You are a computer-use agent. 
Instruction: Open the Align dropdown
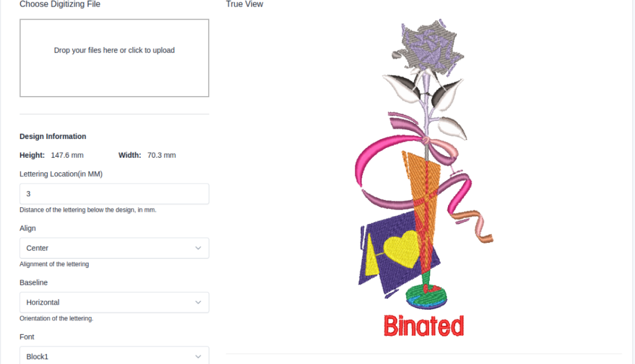(114, 248)
